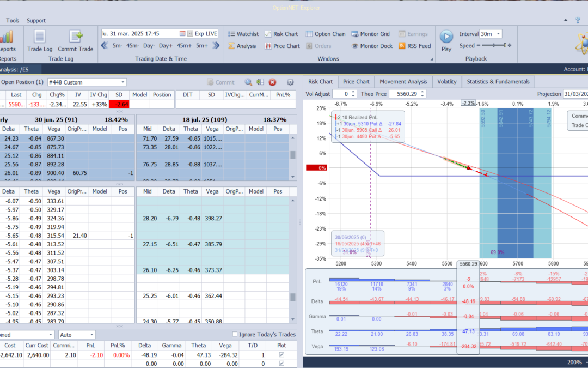Open the Auto dropdown below option chain

[x=77, y=335]
